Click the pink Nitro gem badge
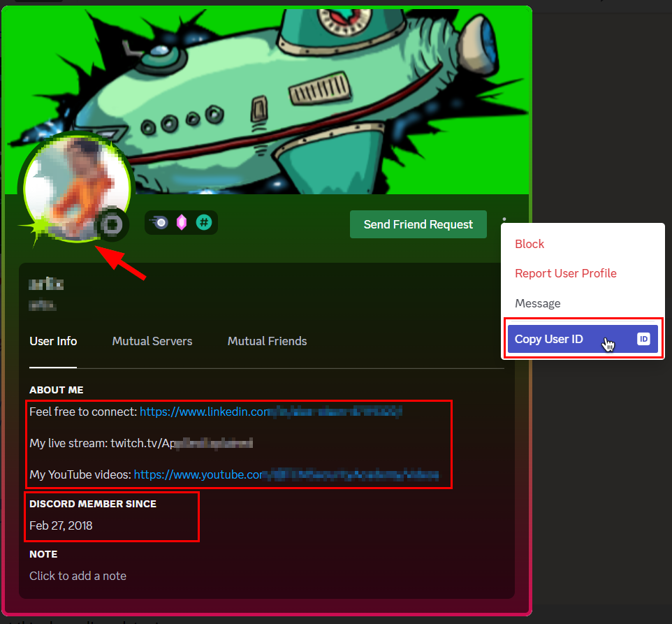Screen dimensions: 672x624 [x=182, y=223]
